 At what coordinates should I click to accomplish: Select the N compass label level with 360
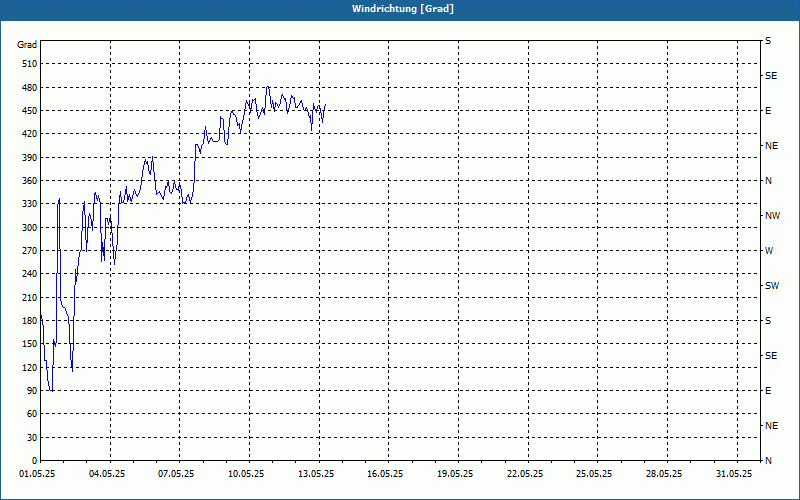pos(768,181)
